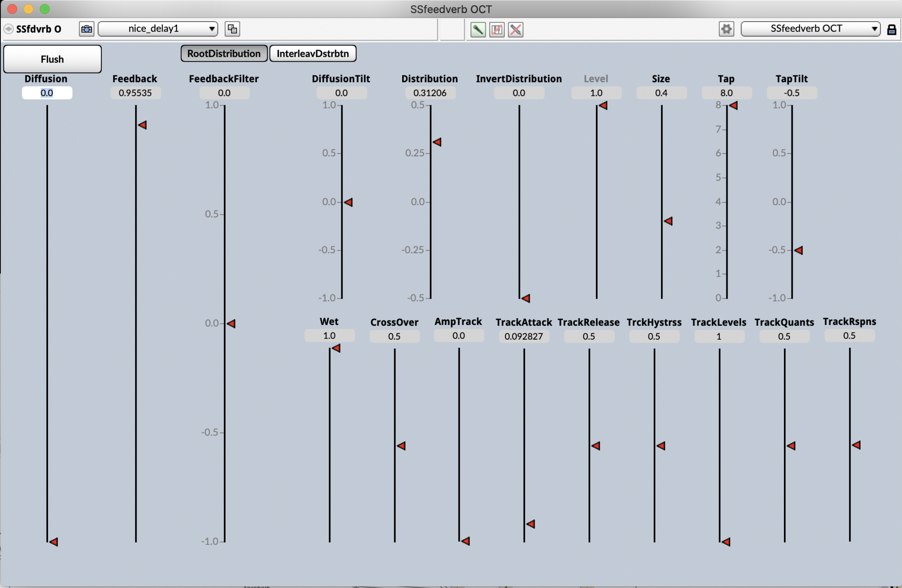The image size is (902, 588).
Task: Click the copy preset icon beside nice_delay1
Action: [232, 29]
